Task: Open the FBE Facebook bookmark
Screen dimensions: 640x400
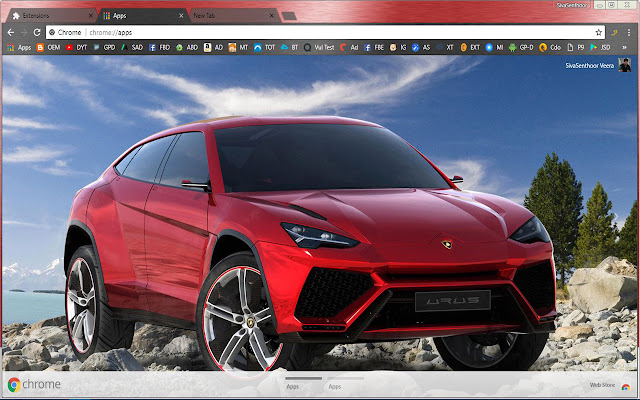Action: pyautogui.click(x=374, y=47)
